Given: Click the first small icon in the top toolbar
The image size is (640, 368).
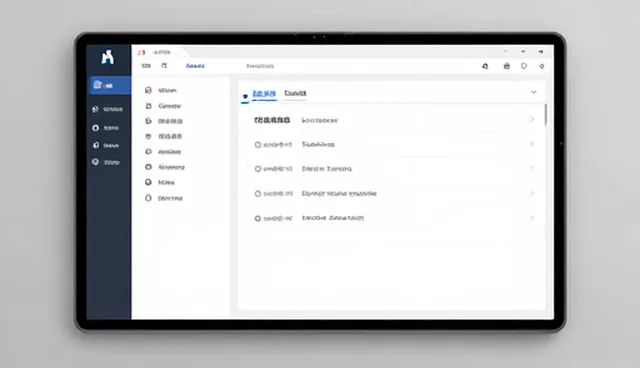Looking at the screenshot, I should (x=146, y=66).
